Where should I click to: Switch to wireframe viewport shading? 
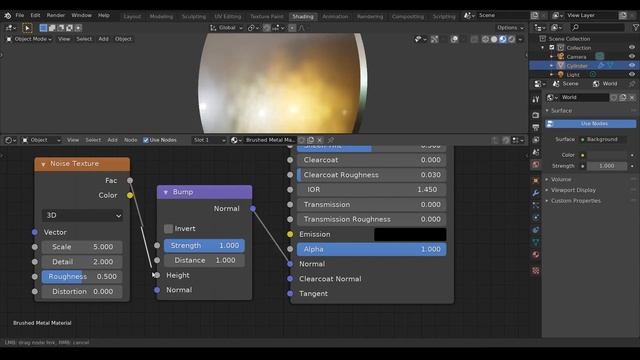(485, 39)
